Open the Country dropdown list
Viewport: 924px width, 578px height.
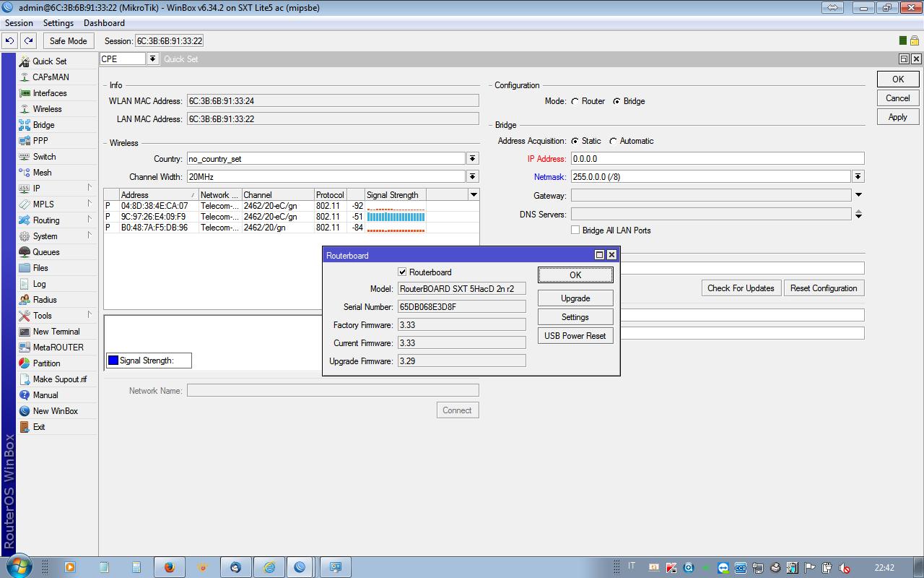[x=472, y=159]
